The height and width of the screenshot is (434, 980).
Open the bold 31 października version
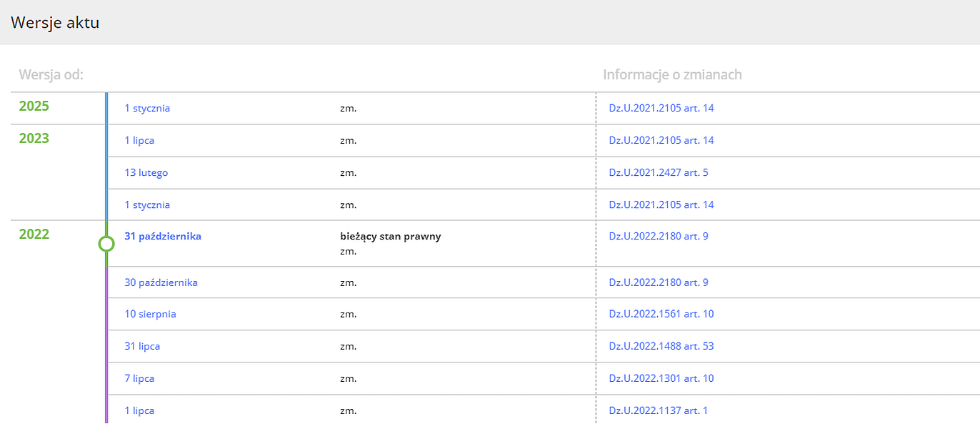coord(163,237)
